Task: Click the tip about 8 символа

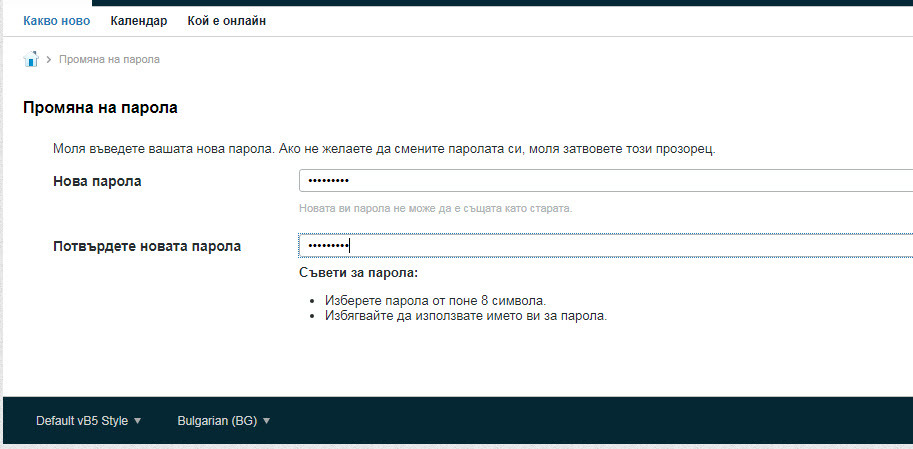Action: (x=434, y=300)
